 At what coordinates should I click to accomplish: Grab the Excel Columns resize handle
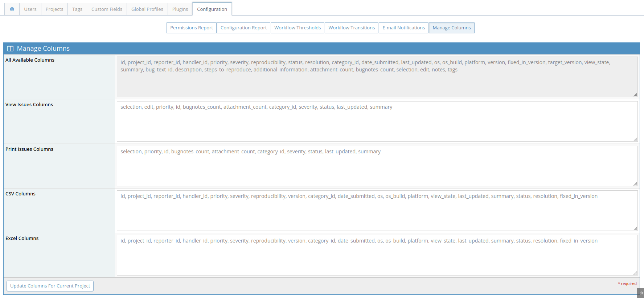(635, 273)
